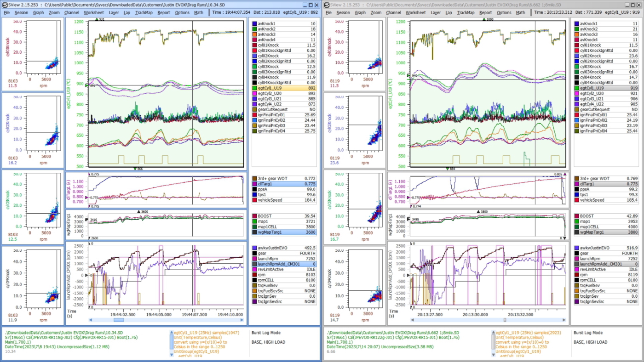Open the Math menu in the 8mile.SD window
The height and width of the screenshot is (362, 644).
(x=520, y=13)
